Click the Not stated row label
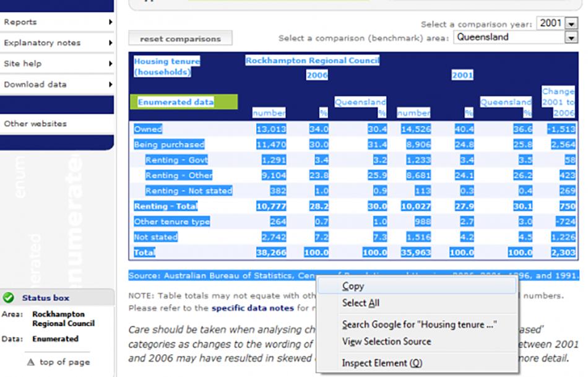This screenshot has height=377, width=588. (155, 236)
